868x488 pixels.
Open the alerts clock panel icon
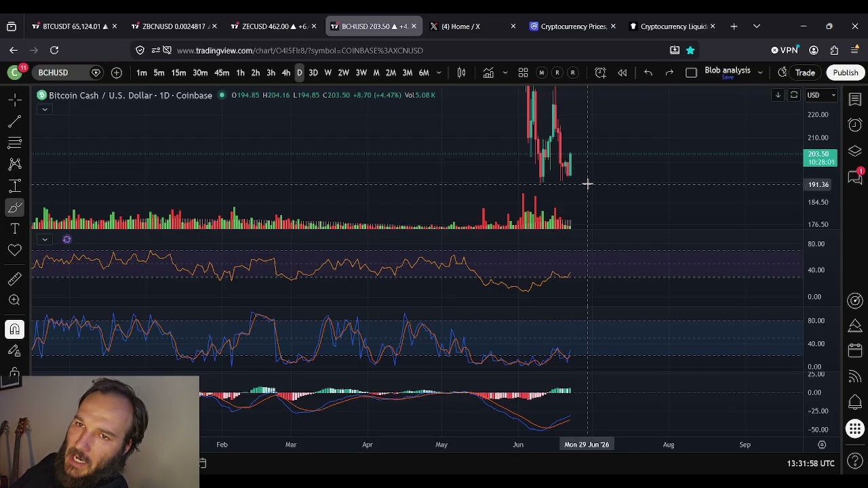855,125
